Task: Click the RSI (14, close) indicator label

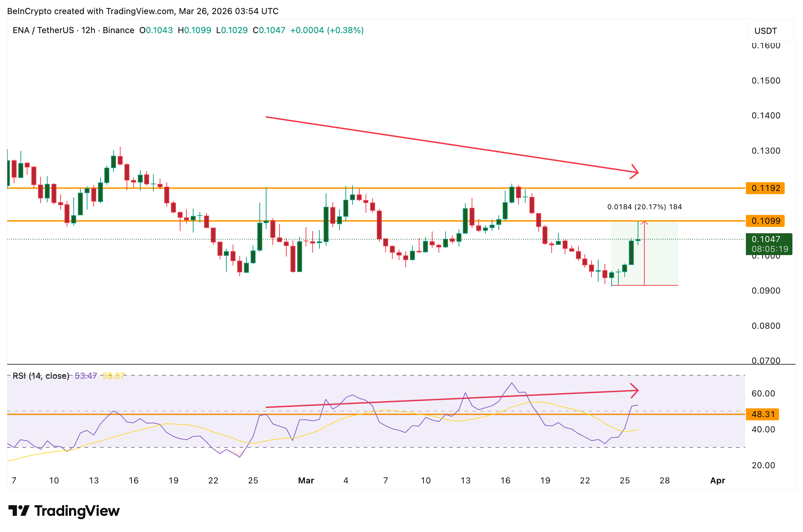Action: click(x=41, y=376)
